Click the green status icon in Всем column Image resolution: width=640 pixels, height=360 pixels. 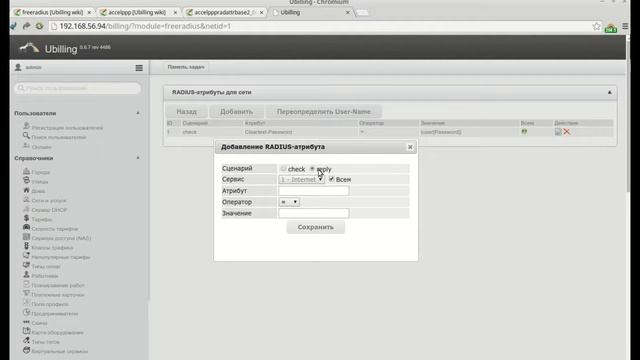pos(524,131)
